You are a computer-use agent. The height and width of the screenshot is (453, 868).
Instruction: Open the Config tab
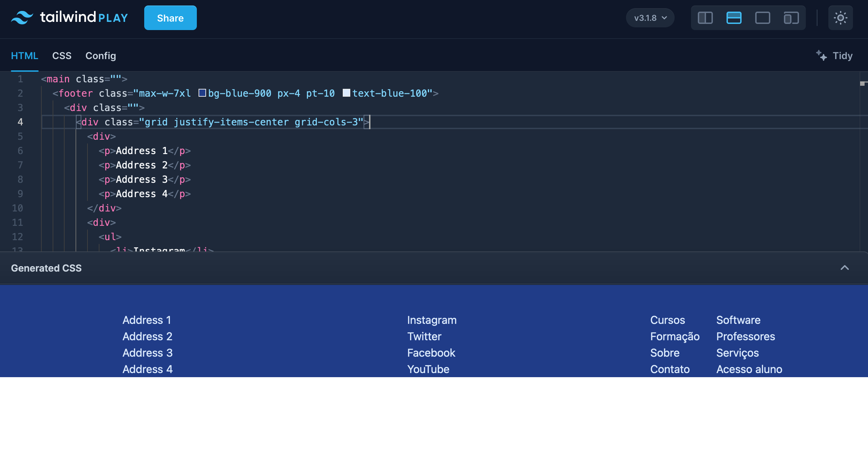100,56
